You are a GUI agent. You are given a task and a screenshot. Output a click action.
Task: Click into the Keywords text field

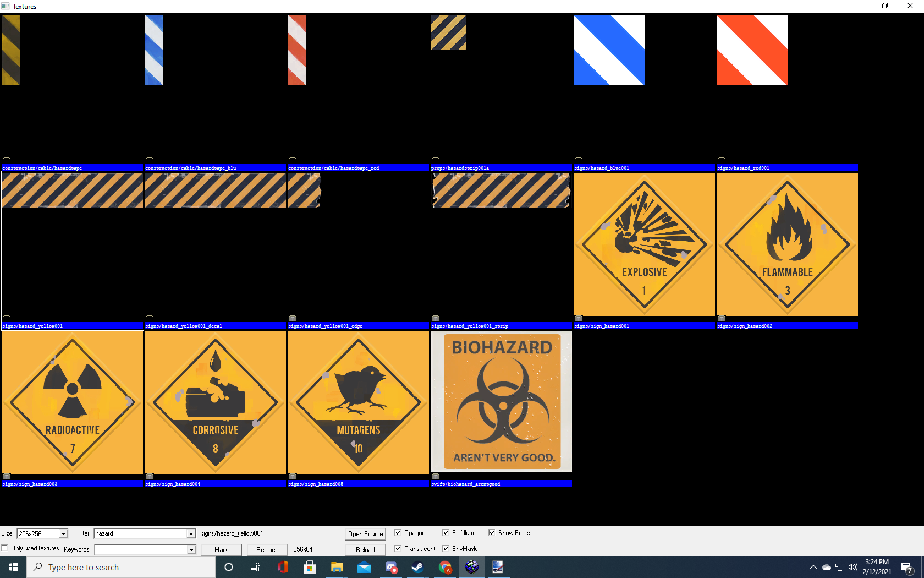(141, 549)
